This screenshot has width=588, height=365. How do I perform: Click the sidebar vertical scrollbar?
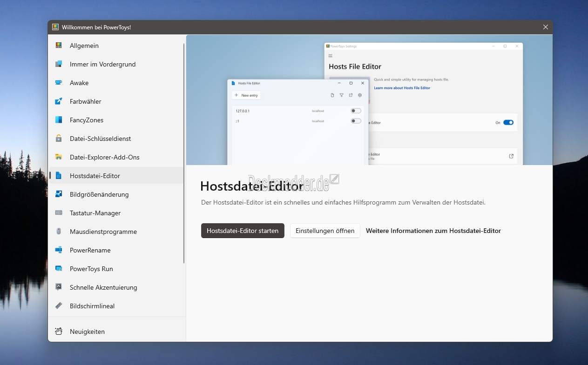[184, 153]
